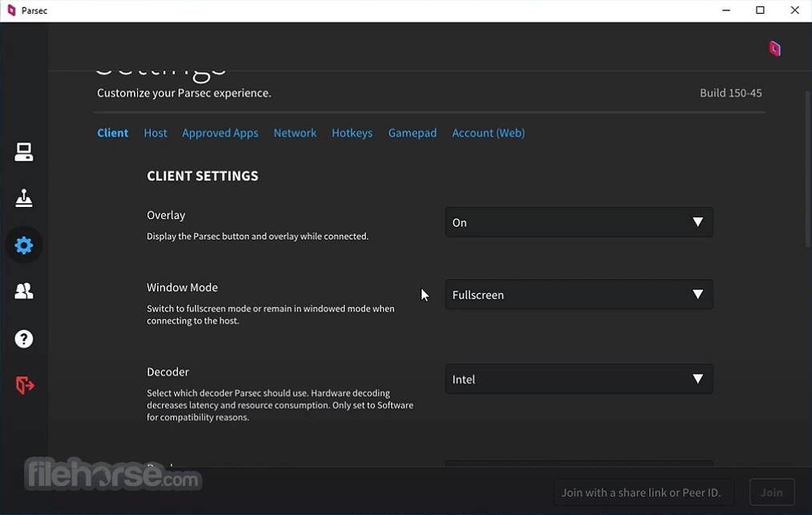Click the Decoder setting label
Image resolution: width=812 pixels, height=515 pixels.
coord(168,372)
